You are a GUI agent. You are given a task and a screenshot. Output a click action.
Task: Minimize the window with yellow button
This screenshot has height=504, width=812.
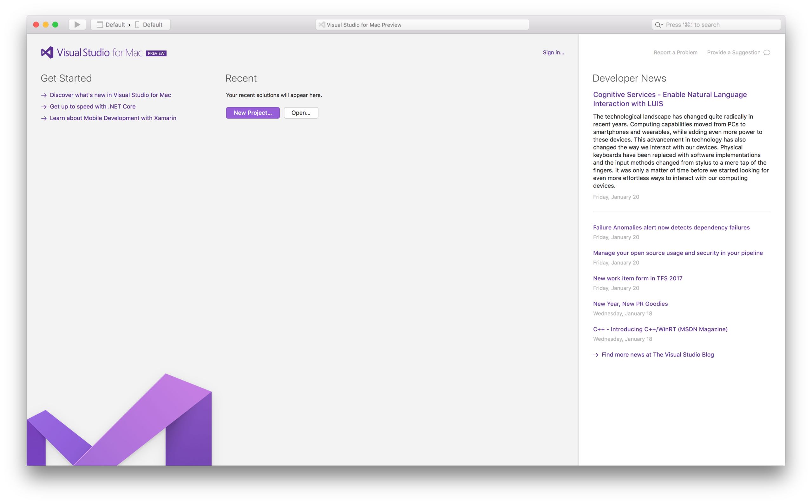[46, 25]
